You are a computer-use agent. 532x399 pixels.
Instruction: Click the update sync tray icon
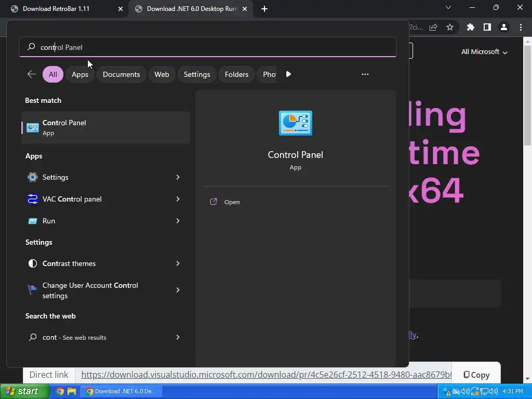click(475, 391)
